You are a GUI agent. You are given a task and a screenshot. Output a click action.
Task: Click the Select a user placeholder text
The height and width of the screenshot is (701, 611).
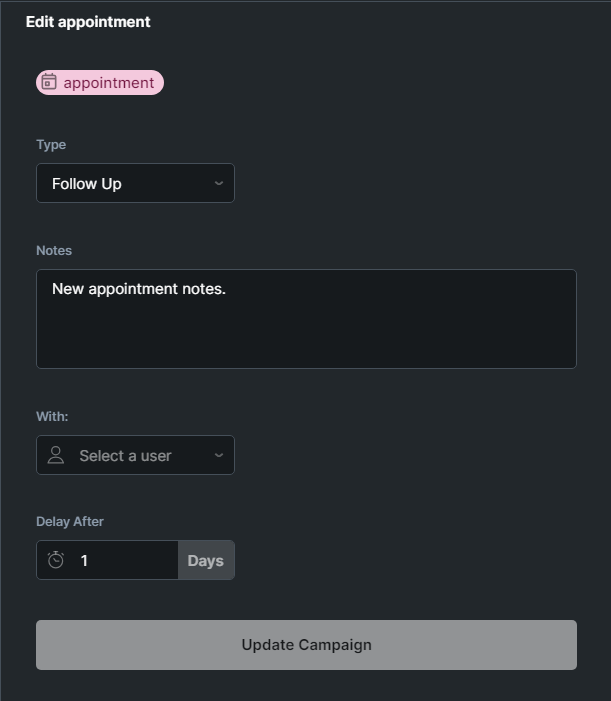click(125, 456)
